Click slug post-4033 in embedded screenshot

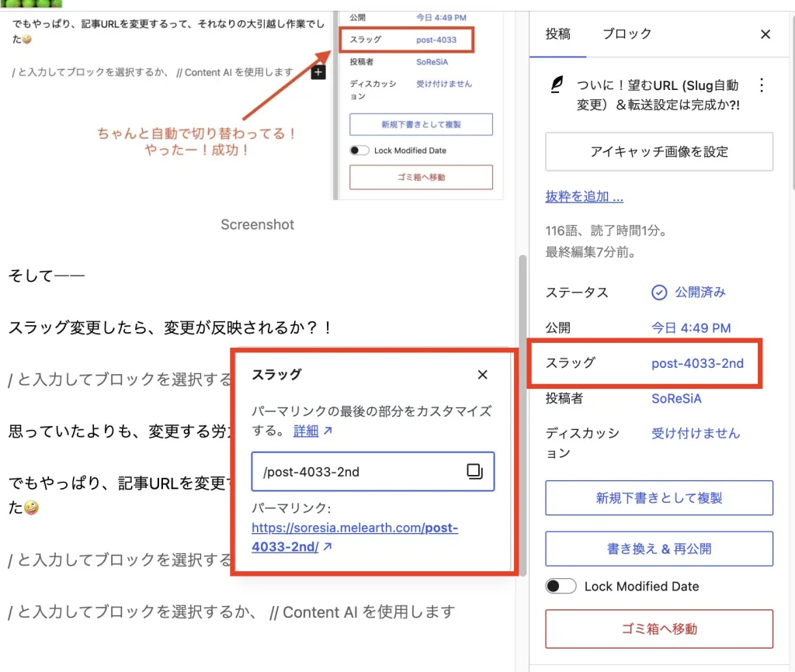(436, 40)
